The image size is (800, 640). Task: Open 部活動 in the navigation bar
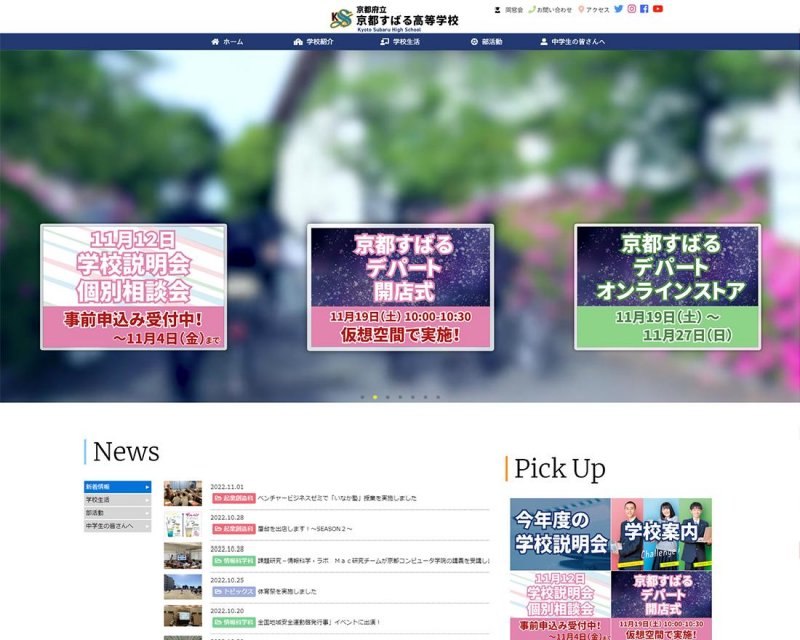[x=486, y=42]
